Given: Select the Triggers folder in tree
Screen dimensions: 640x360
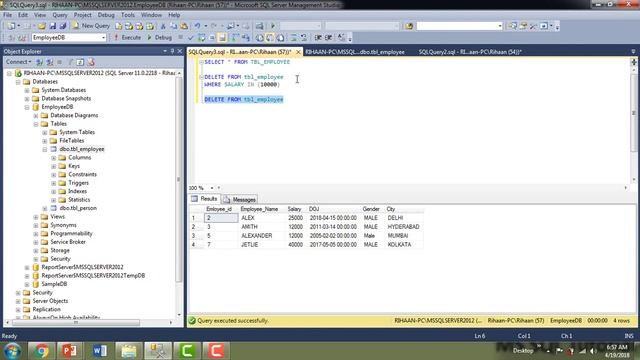Looking at the screenshot, I should pyautogui.click(x=78, y=183).
